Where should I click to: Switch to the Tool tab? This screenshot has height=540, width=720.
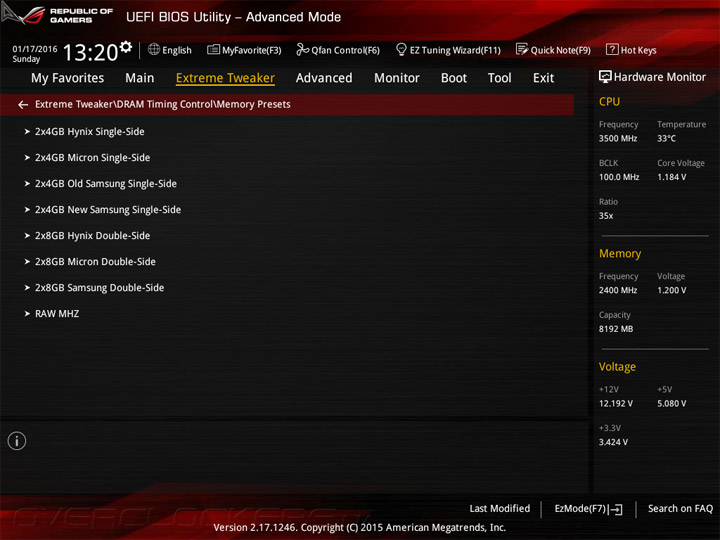(x=500, y=78)
